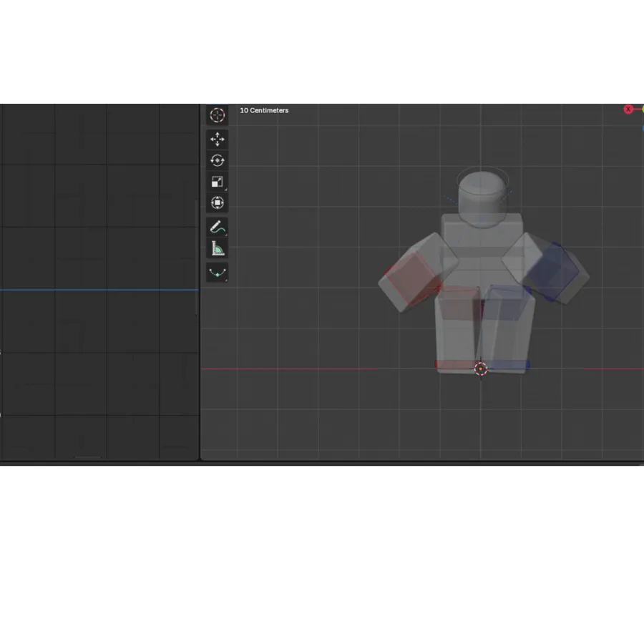
Task: Select the Measure ruler tool
Action: [x=218, y=248]
